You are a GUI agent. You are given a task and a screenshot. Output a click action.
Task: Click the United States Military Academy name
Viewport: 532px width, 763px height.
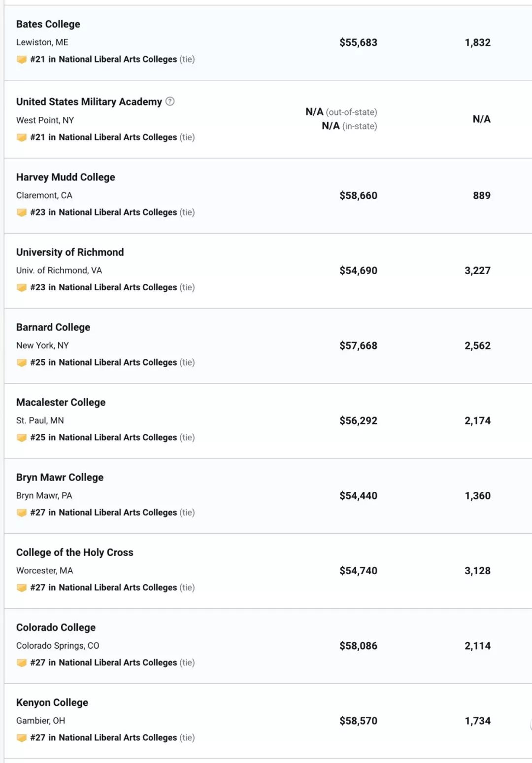(x=89, y=102)
